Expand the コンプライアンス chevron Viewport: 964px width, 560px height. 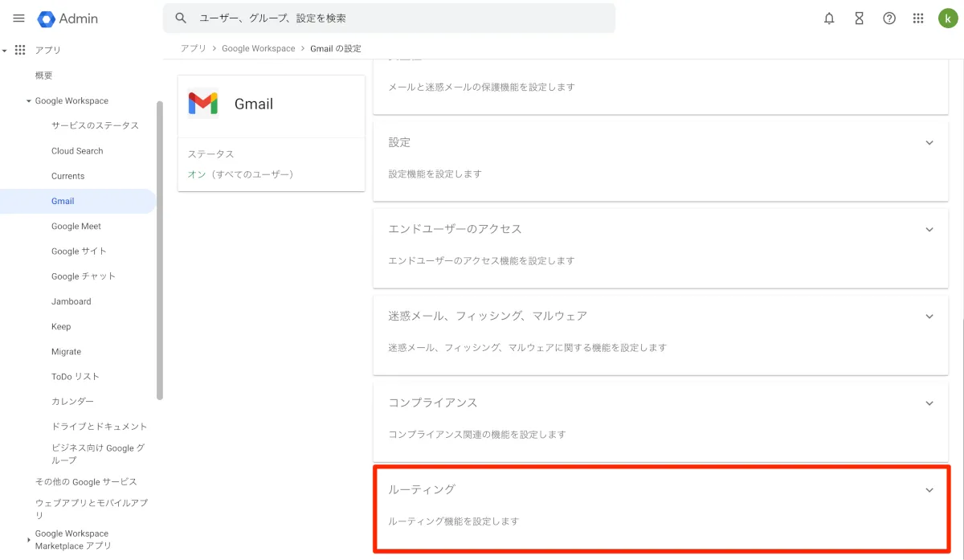(x=929, y=403)
